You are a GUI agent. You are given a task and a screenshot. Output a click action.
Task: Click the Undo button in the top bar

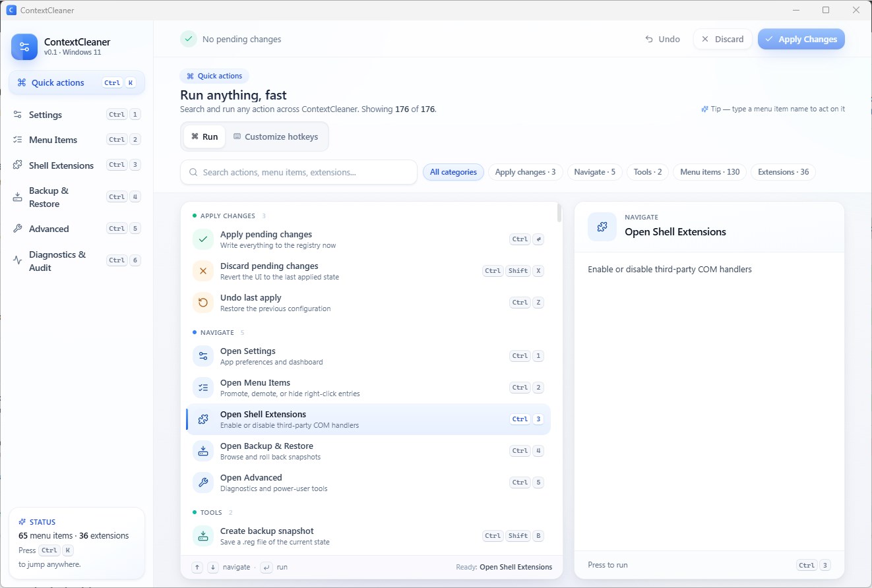662,39
